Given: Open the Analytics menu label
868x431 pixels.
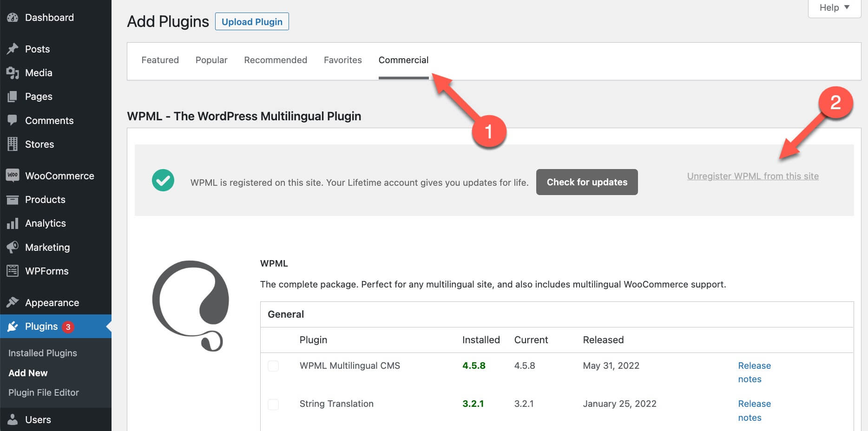Looking at the screenshot, I should point(46,223).
